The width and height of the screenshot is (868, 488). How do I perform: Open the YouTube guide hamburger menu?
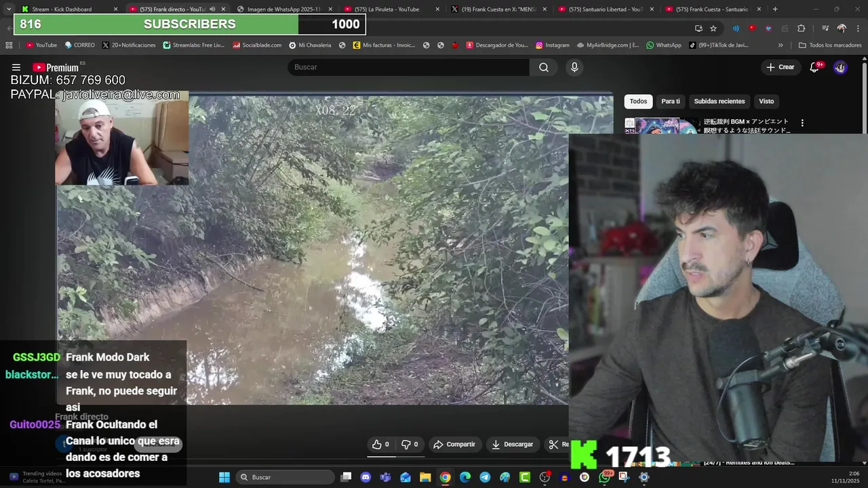point(16,67)
